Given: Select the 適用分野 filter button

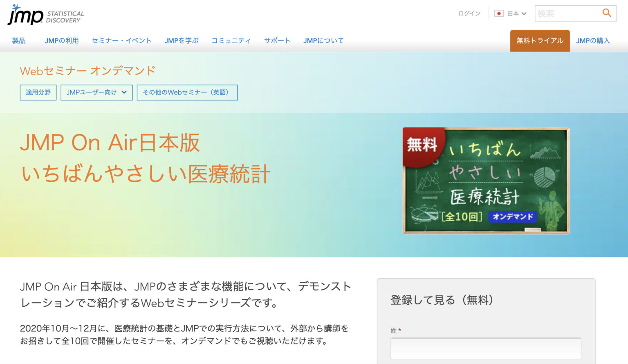Looking at the screenshot, I should (38, 92).
